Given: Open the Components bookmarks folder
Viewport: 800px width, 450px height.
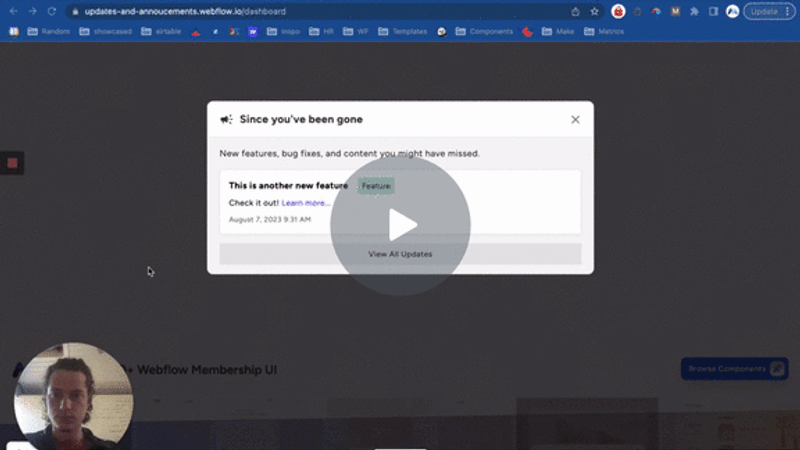Looking at the screenshot, I should point(484,32).
